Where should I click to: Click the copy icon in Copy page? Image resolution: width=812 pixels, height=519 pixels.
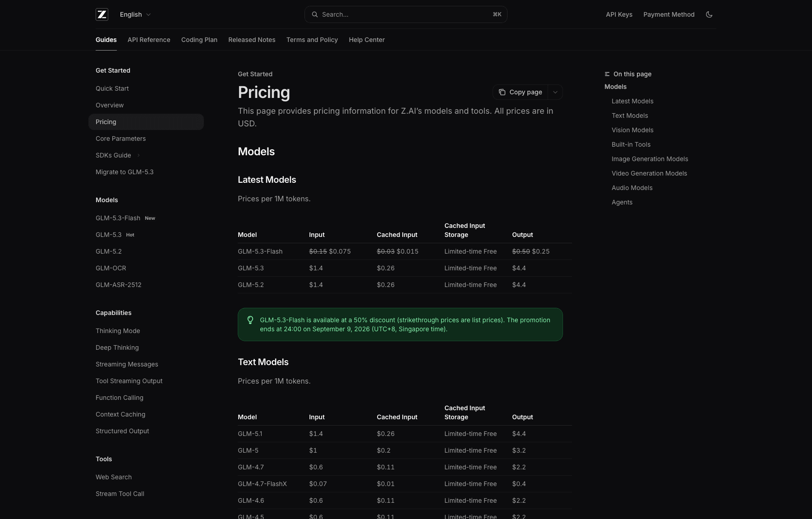[502, 92]
